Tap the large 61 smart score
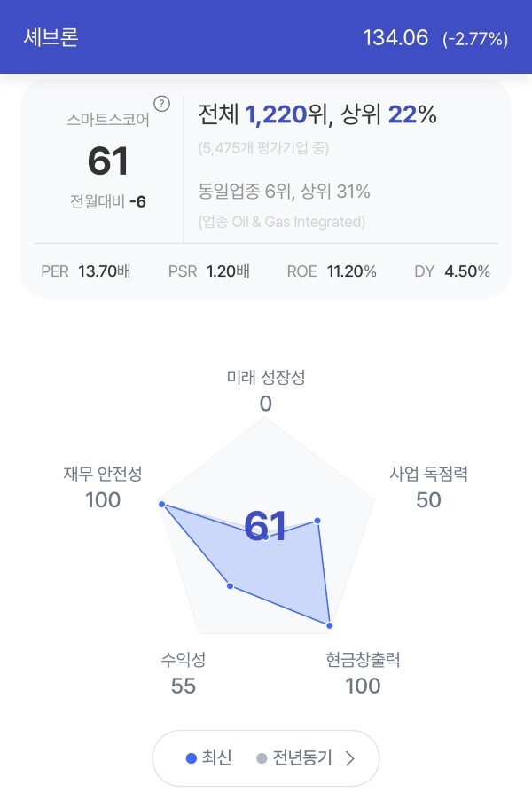 pyautogui.click(x=107, y=161)
